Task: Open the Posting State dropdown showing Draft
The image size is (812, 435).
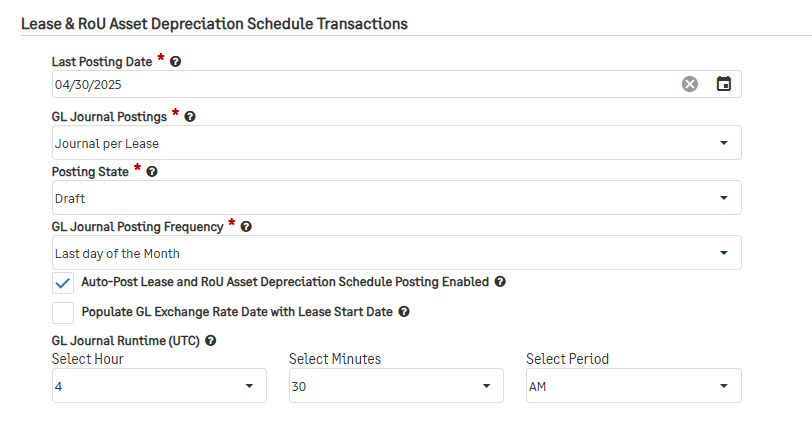Action: click(x=397, y=198)
